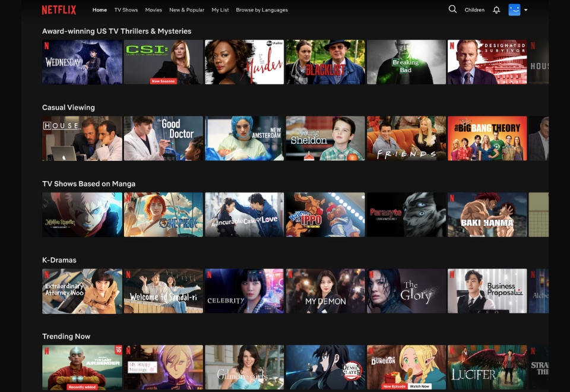Go to the TV Shows tab
The image size is (570, 392).
pos(126,10)
